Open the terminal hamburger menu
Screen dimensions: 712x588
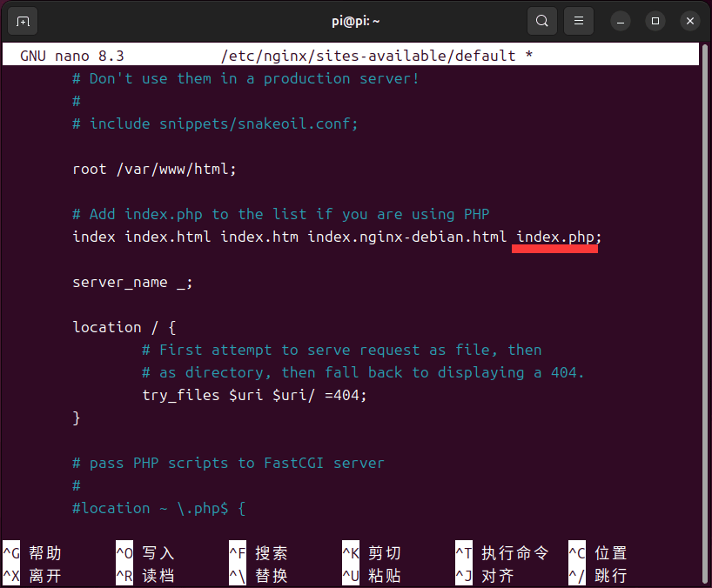point(578,21)
